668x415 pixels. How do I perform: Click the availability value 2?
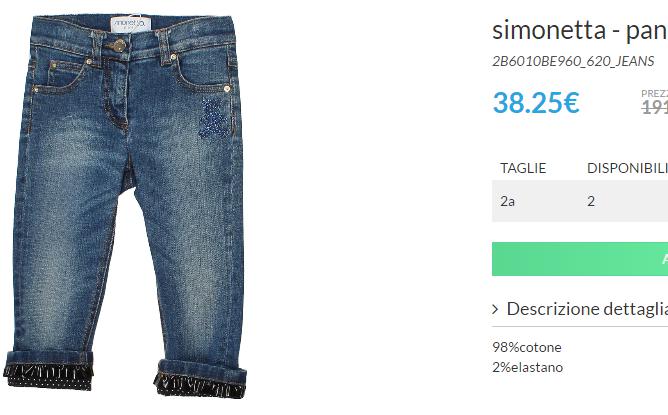click(x=591, y=201)
